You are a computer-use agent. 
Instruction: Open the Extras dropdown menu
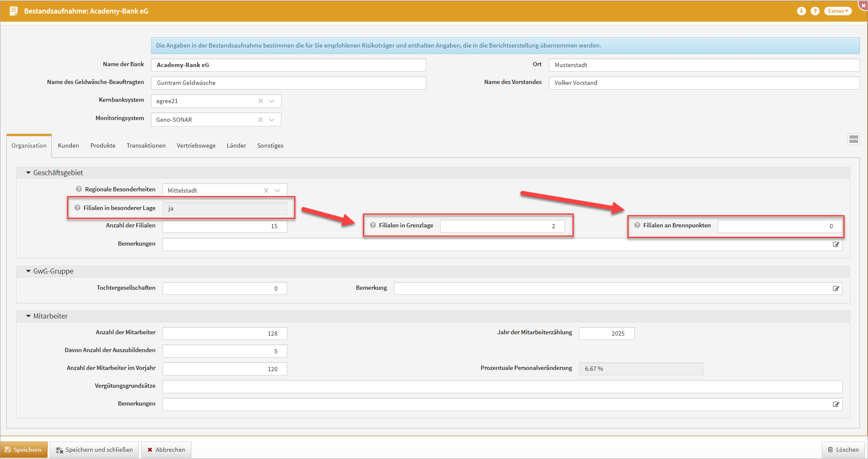[x=837, y=11]
